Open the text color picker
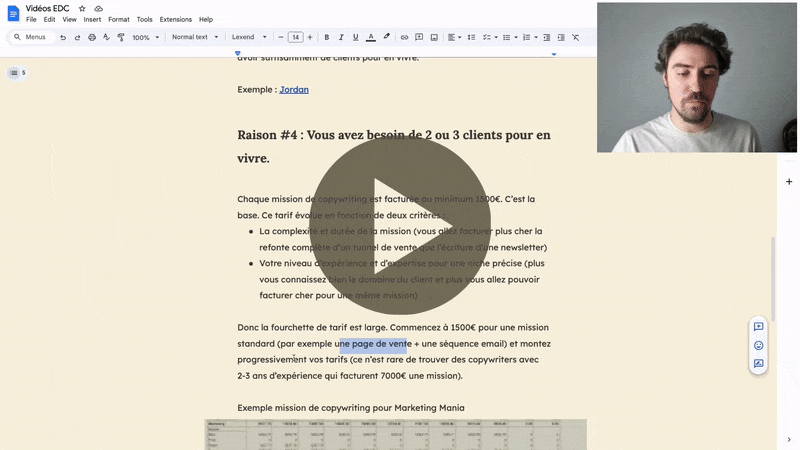Screen dimensions: 800x450 click(371, 37)
